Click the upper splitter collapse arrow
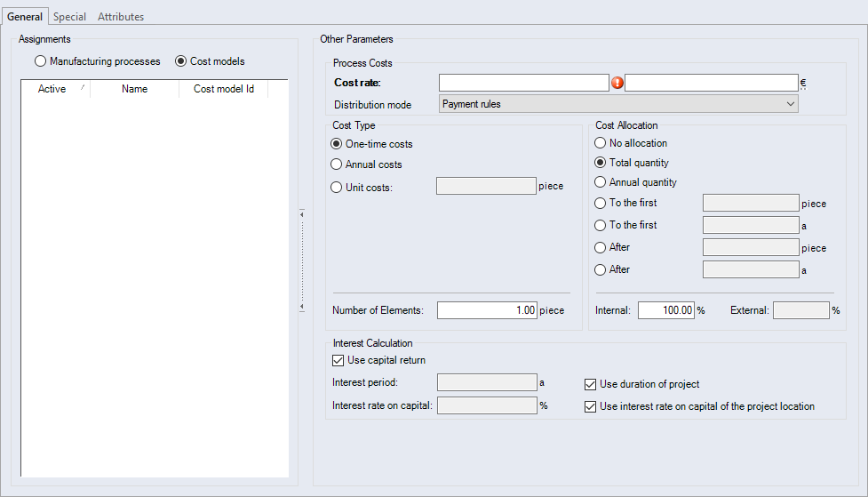The image size is (868, 497). tap(302, 213)
